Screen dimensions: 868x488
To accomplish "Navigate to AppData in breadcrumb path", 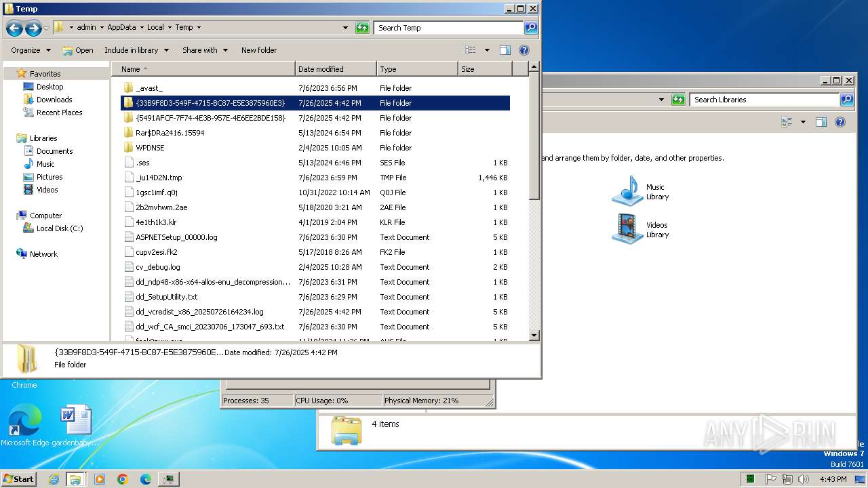I will tap(121, 28).
